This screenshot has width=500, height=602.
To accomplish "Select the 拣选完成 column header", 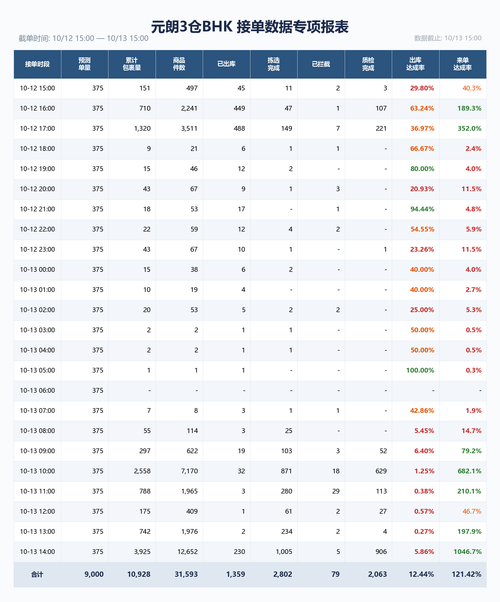I will 273,64.
